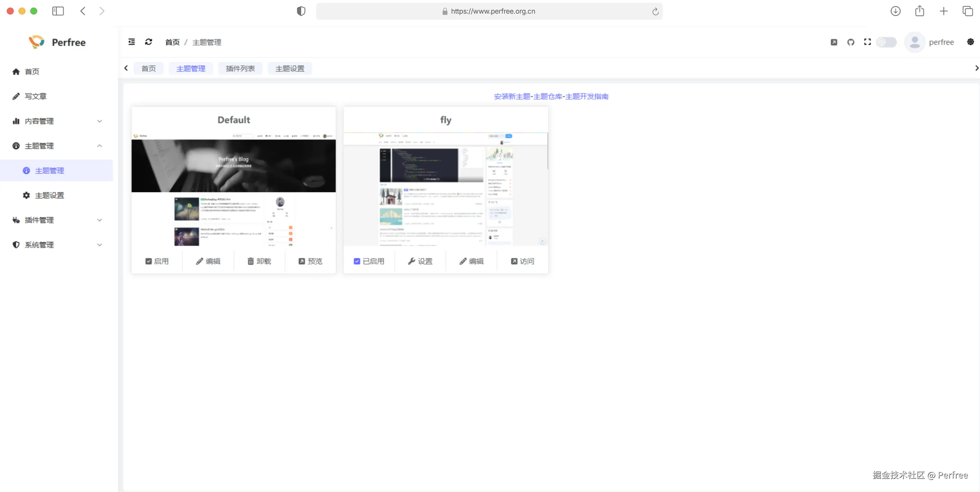Click the external link icon in header

coord(834,42)
